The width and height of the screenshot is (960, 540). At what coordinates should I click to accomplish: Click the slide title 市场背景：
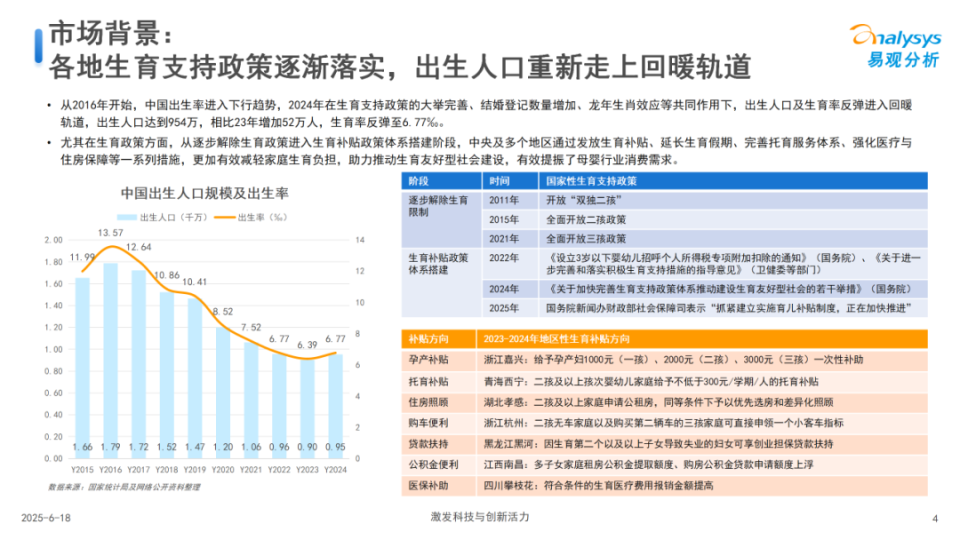click(x=111, y=33)
